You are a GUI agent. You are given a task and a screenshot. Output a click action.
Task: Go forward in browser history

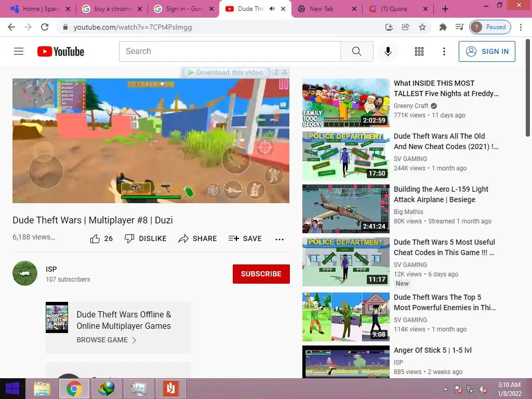pos(28,27)
